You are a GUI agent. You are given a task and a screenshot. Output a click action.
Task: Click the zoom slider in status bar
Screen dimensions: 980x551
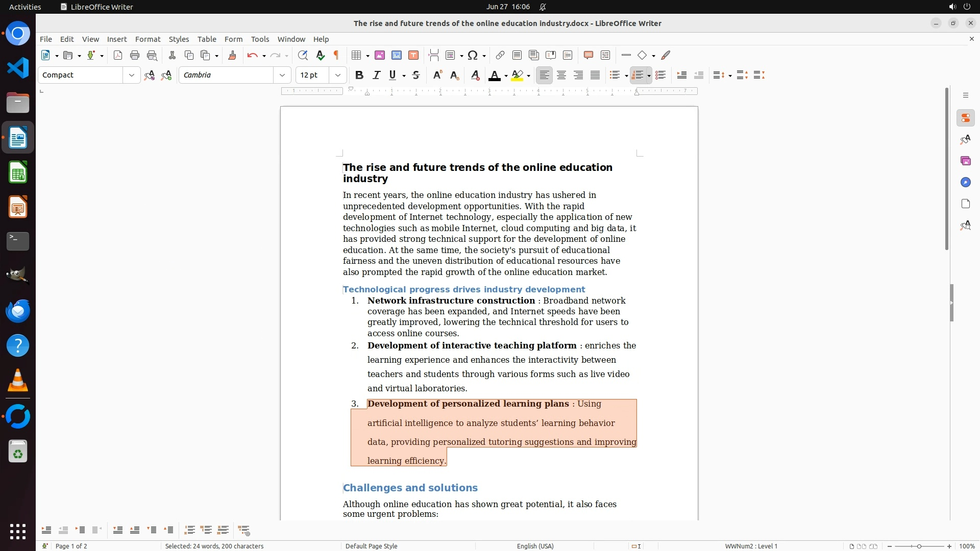pyautogui.click(x=919, y=546)
